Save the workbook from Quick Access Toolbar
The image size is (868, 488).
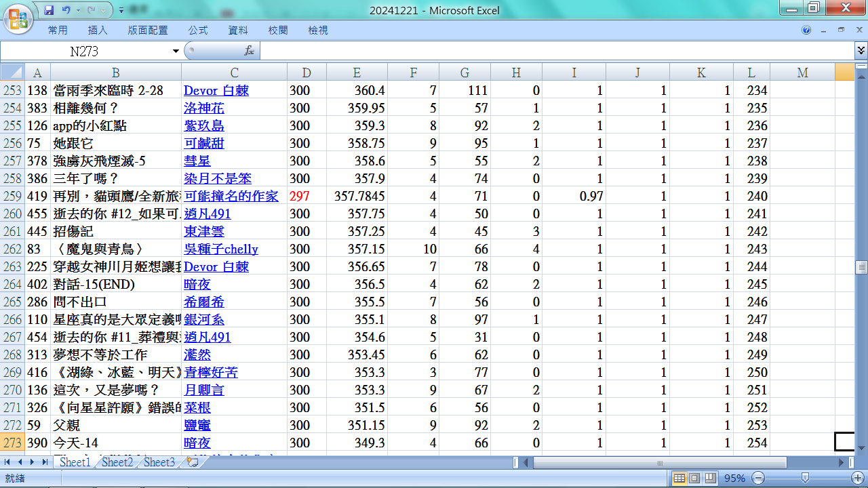coord(49,10)
